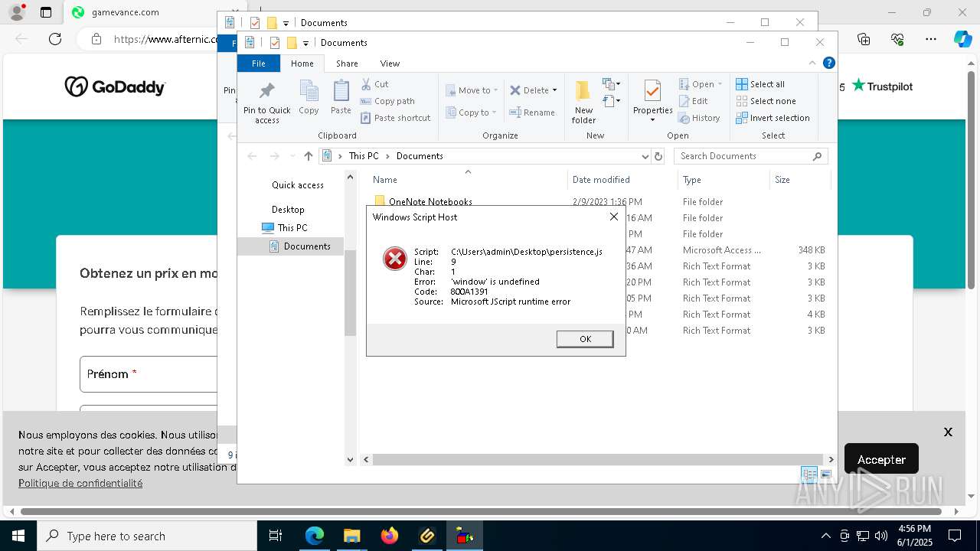Click This PC in the address breadcrumb
Image resolution: width=980 pixels, height=551 pixels.
click(364, 156)
